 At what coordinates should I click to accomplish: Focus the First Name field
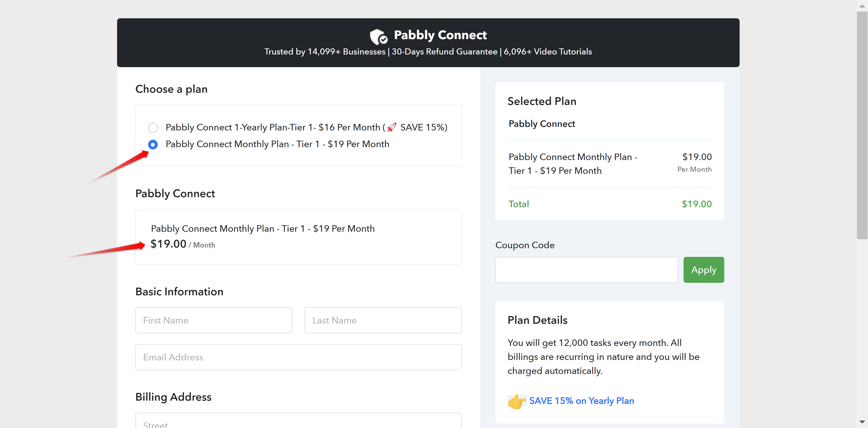[214, 320]
